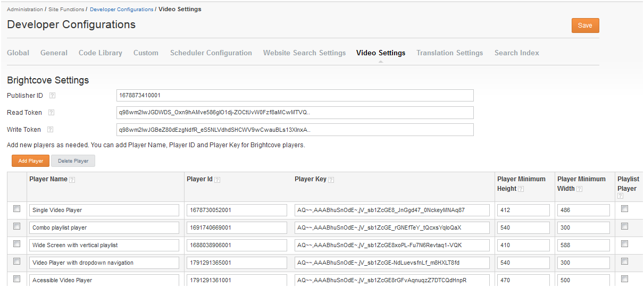Screen dimensions: 644x287
Task: Click Player Key field ending JnGgd47_0NckeyMNAq87
Action: pyautogui.click(x=392, y=210)
